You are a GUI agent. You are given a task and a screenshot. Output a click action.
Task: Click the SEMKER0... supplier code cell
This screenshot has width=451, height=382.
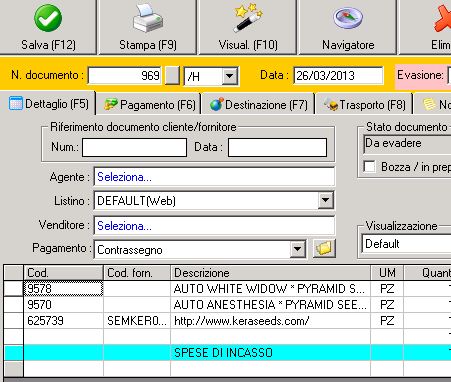(137, 321)
